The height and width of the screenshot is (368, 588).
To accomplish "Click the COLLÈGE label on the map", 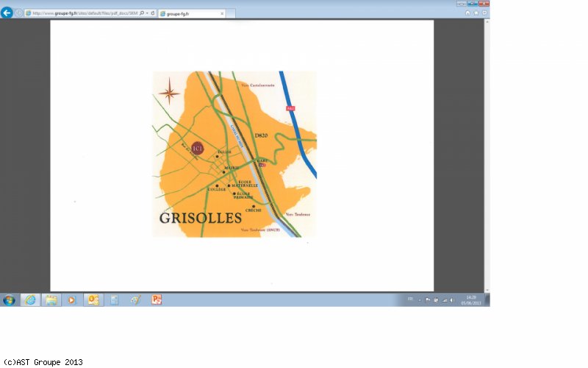I will click(x=217, y=190).
